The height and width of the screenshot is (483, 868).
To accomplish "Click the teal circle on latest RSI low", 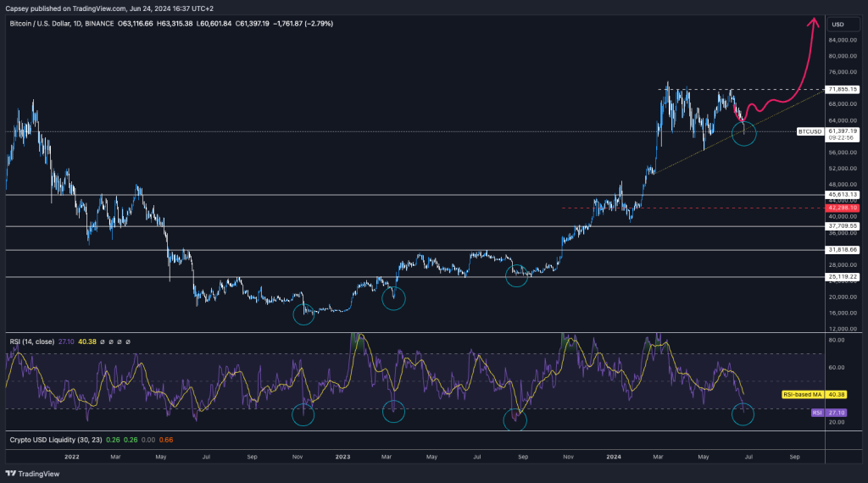I will 743,414.
